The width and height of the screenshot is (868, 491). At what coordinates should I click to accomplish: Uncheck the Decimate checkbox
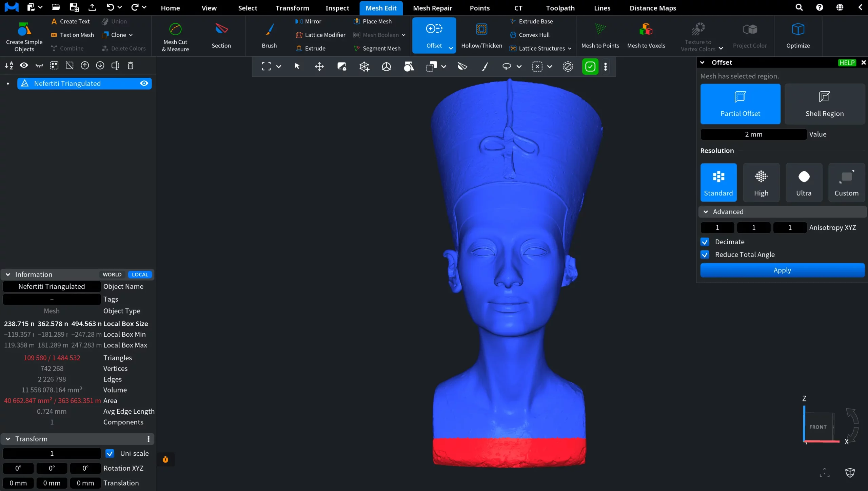click(705, 242)
